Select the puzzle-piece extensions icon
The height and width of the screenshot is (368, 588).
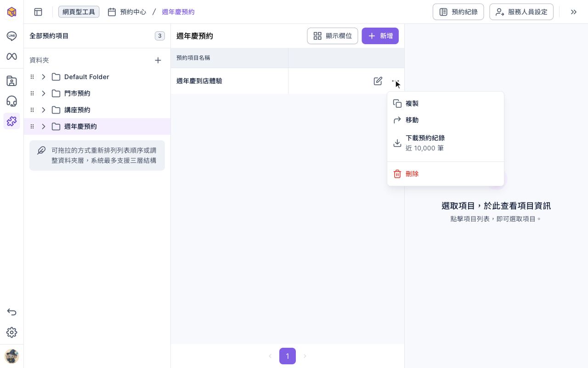11,121
